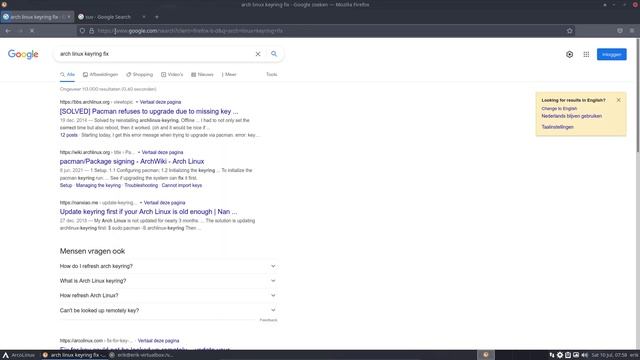This screenshot has height=360, width=640.
Task: Open the Pocket save icon in toolbar
Action: [620, 31]
